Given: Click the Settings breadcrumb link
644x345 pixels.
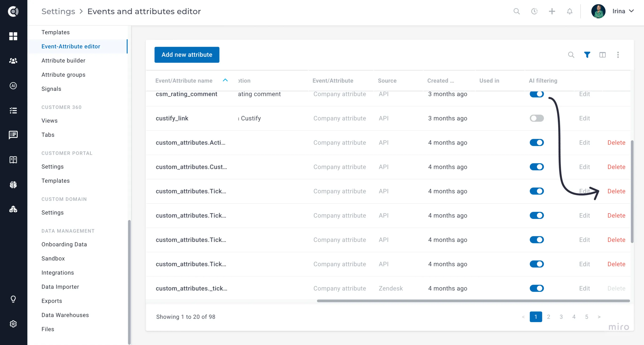Looking at the screenshot, I should click(x=58, y=11).
